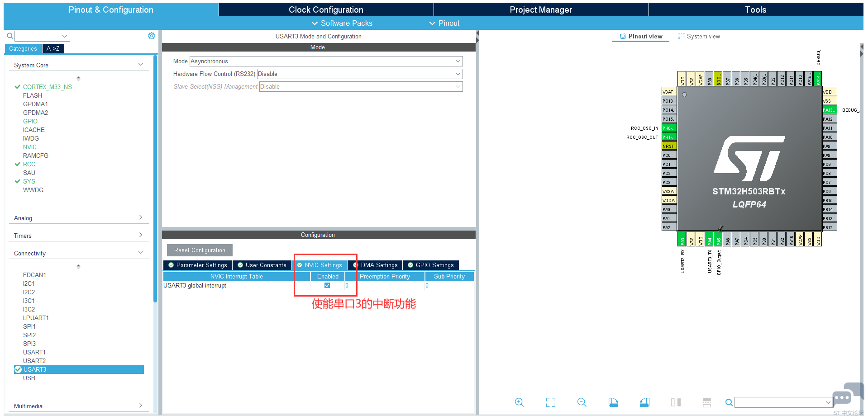Image resolution: width=868 pixels, height=420 pixels.
Task: Select SYS in System Core list
Action: 29,181
